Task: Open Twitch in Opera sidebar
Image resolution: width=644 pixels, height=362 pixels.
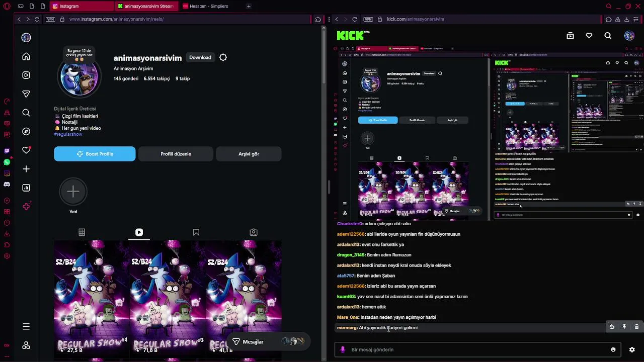Action: pos(7,151)
